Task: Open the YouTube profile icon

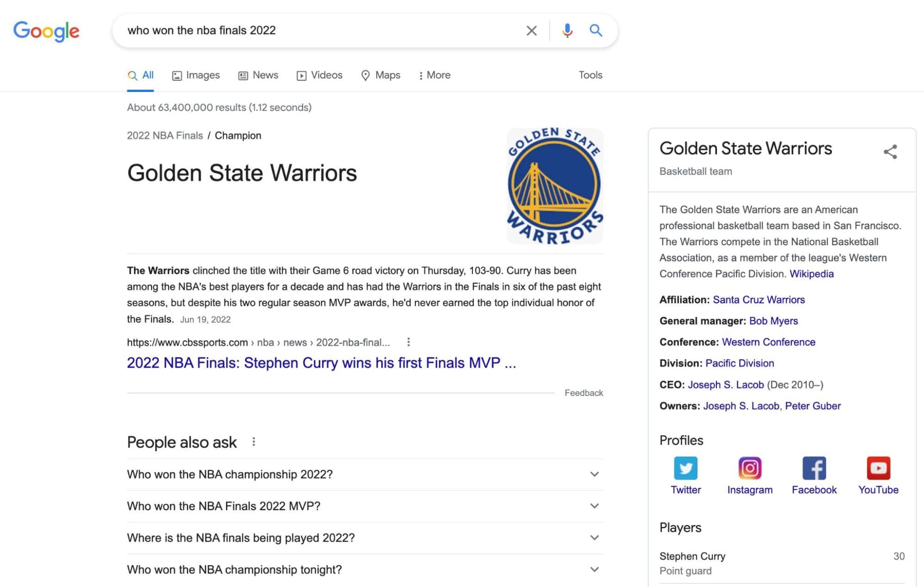Action: pos(878,468)
